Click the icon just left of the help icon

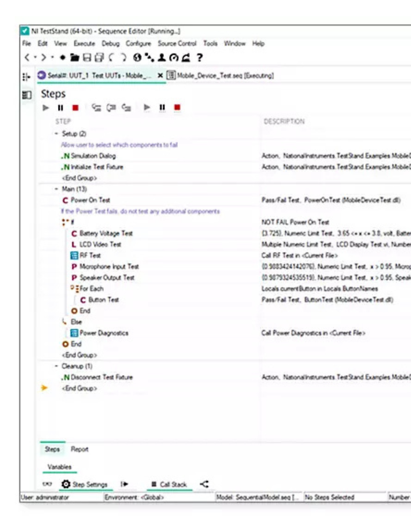tap(186, 58)
